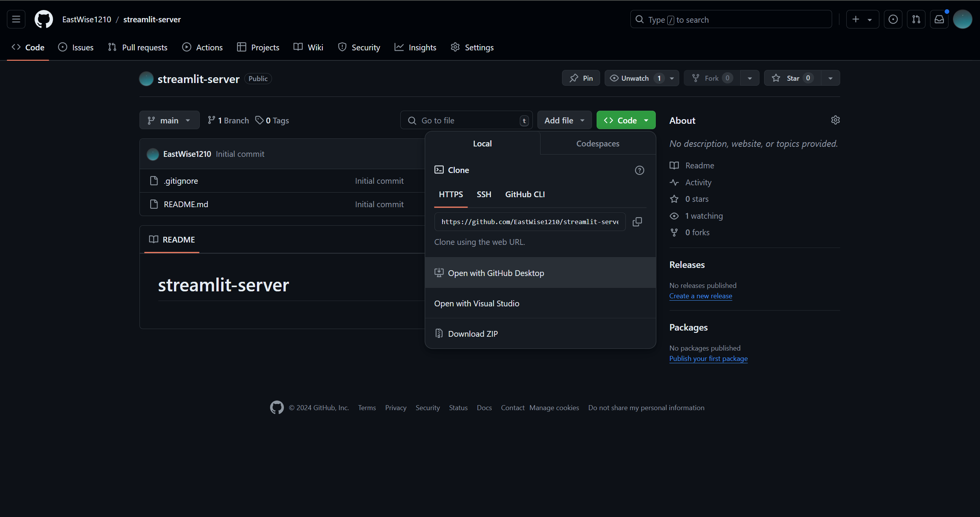Viewport: 980px width, 517px height.
Task: Choose Open with GitHub Desktop
Action: [x=540, y=273]
